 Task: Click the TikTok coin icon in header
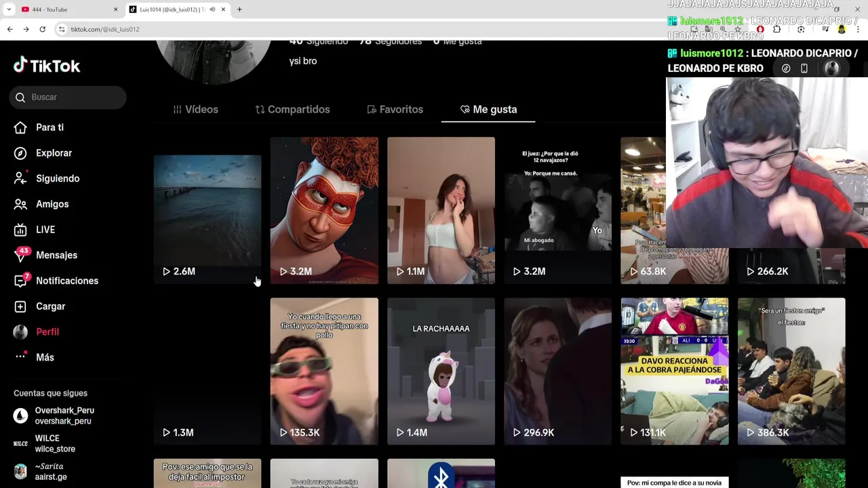coord(786,68)
